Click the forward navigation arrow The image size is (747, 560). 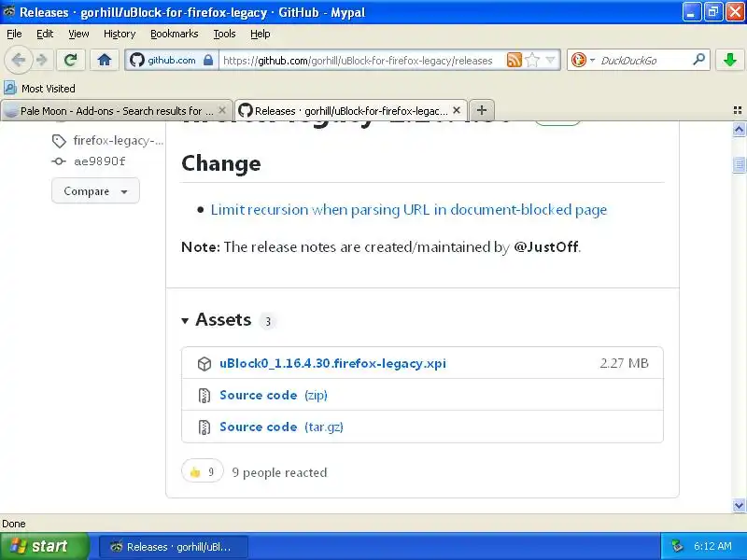(x=42, y=60)
